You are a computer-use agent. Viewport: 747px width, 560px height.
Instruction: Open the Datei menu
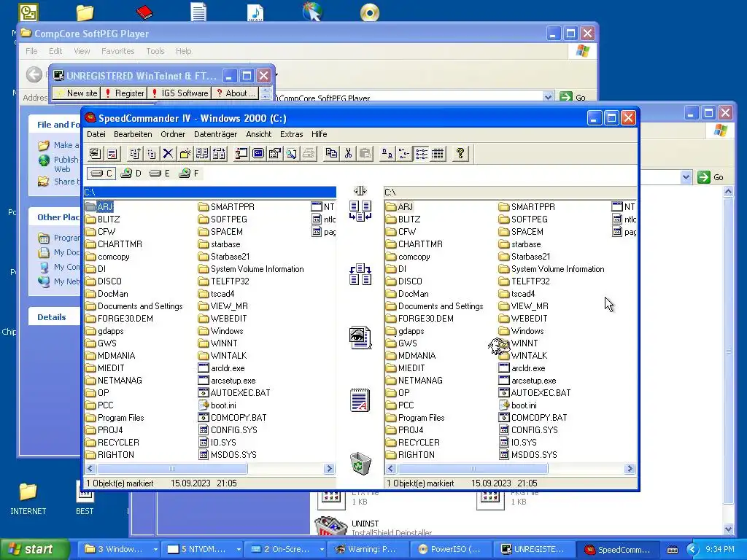[96, 134]
